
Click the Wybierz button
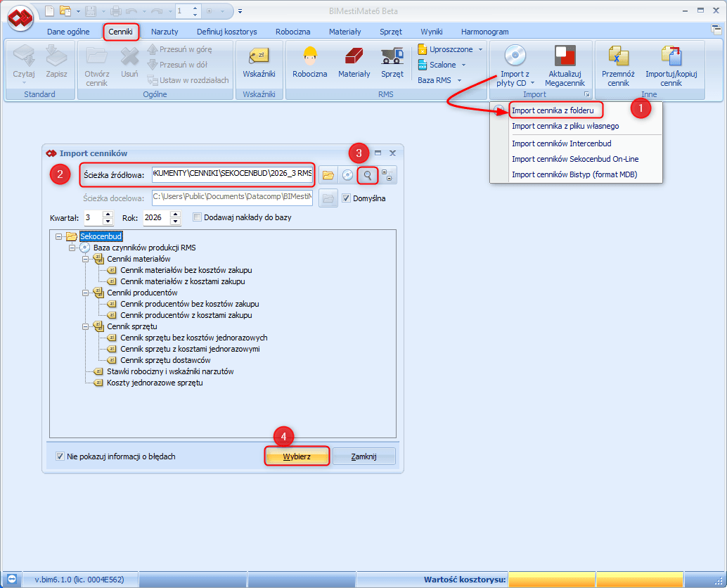tap(297, 456)
